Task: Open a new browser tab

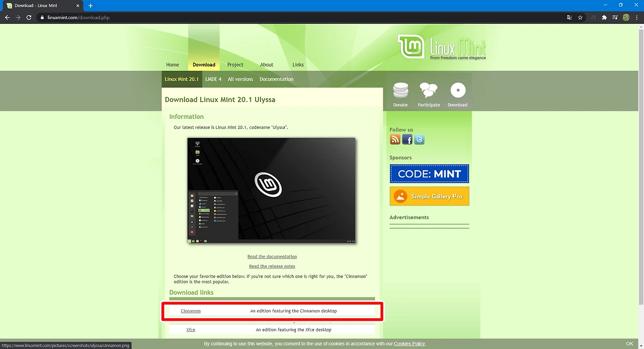Action: pyautogui.click(x=91, y=6)
